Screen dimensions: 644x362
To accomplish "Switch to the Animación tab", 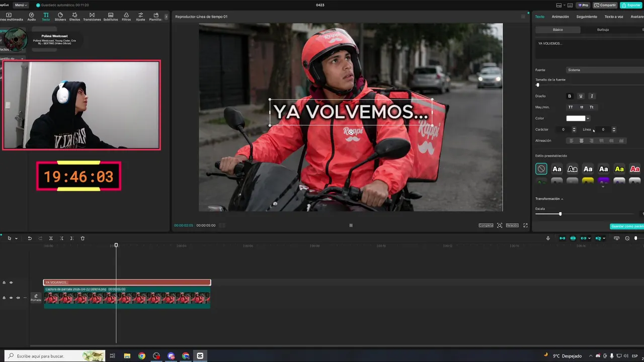I will 560,17.
